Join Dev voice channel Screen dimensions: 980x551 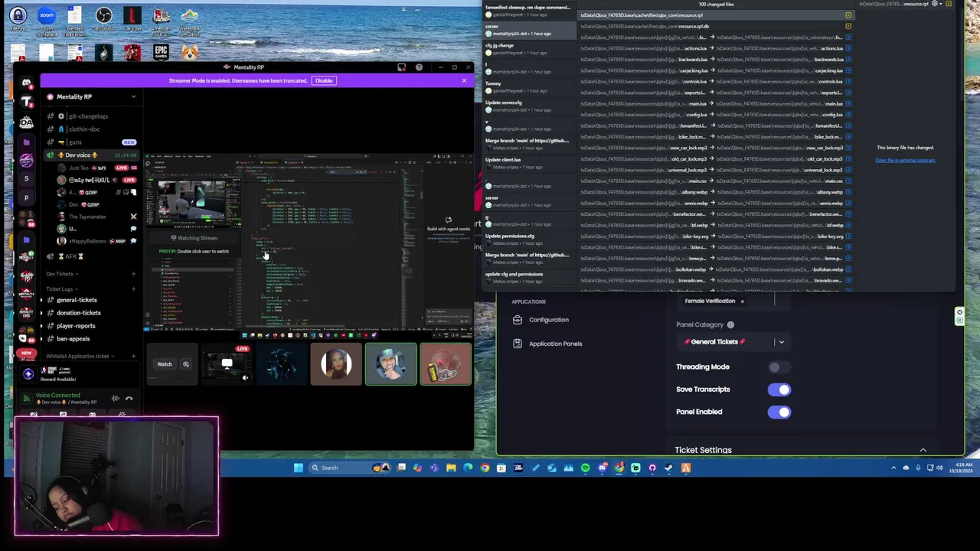coord(90,155)
